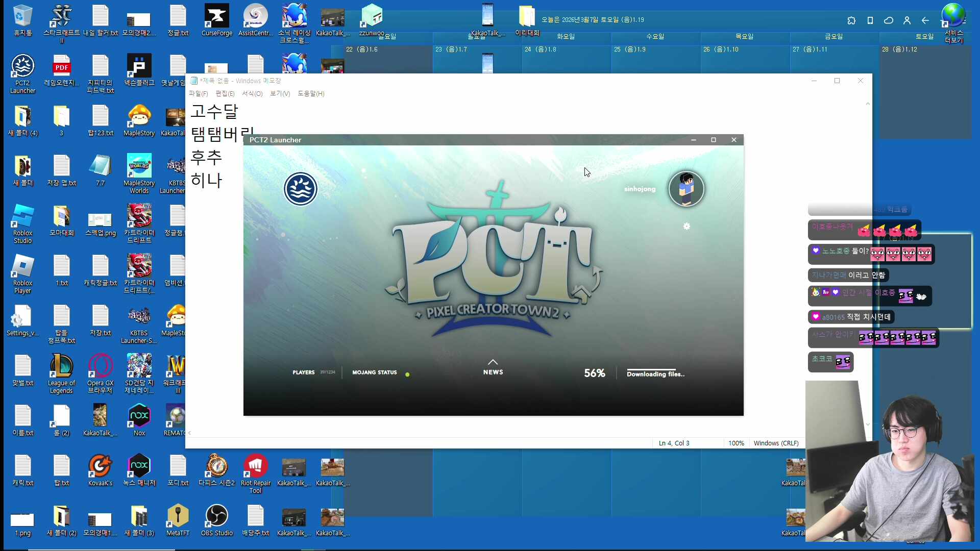Expand the NEWS panel chevron

pyautogui.click(x=493, y=362)
